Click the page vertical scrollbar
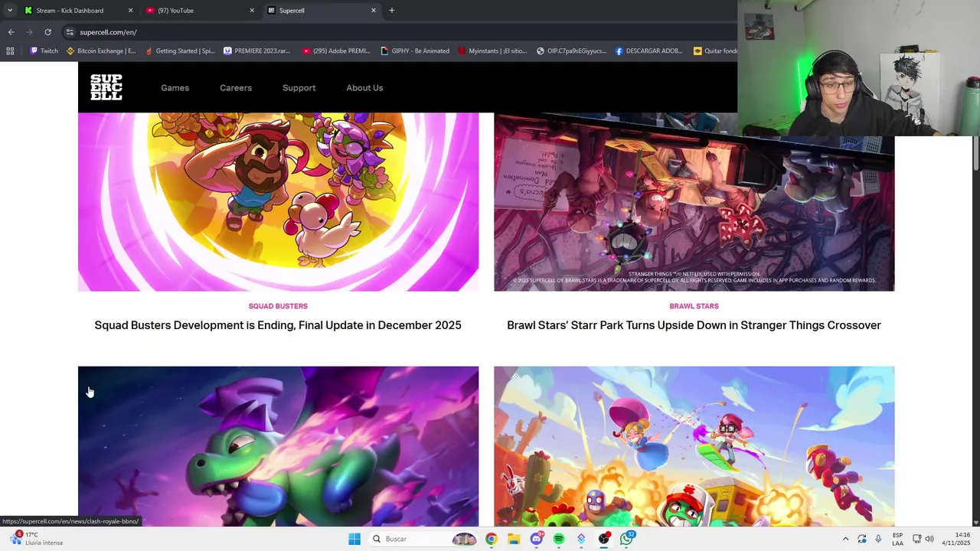This screenshot has width=980, height=551. click(x=975, y=153)
